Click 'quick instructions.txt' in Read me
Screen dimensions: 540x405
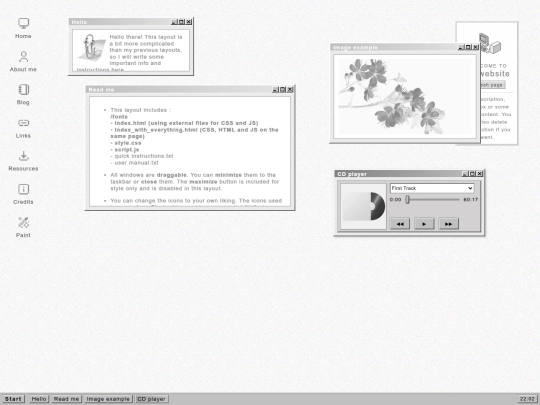pyautogui.click(x=144, y=156)
